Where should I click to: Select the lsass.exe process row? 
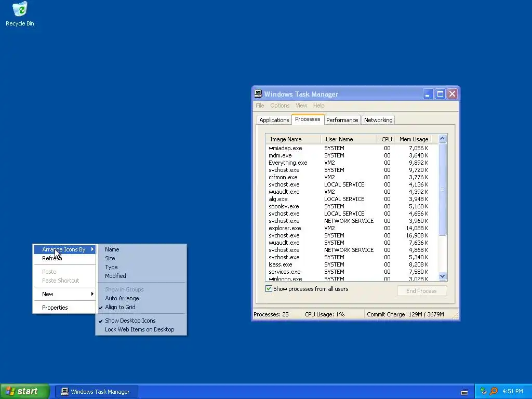tap(352, 264)
